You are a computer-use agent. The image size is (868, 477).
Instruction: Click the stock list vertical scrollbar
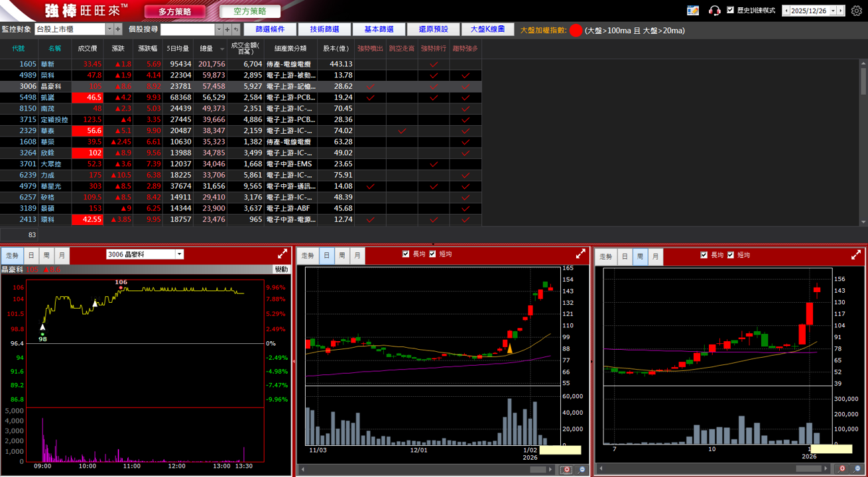(863, 142)
